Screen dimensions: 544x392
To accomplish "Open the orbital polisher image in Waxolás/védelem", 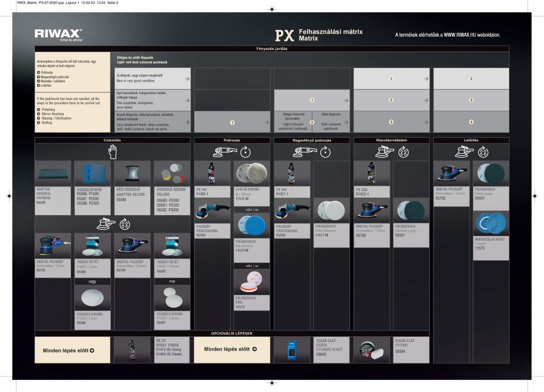I will pos(371,210).
